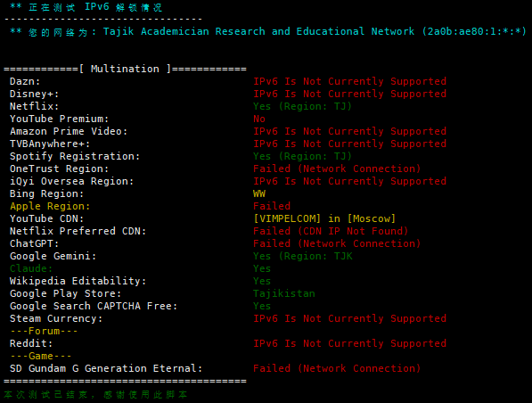Click the 'Google Play Store:' label

coord(65,293)
